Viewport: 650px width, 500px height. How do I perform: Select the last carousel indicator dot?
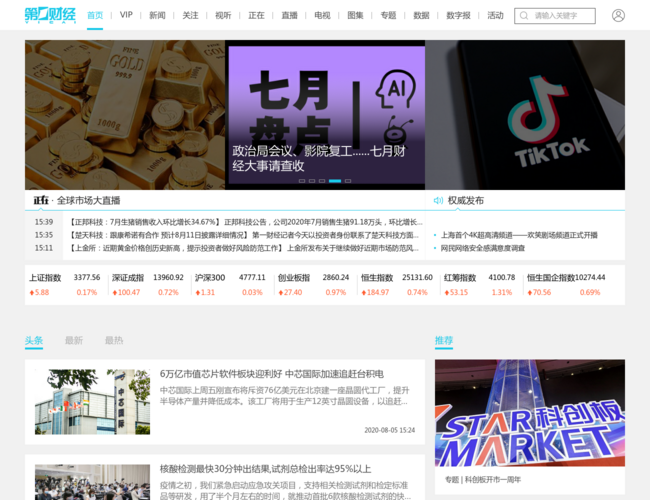(348, 181)
